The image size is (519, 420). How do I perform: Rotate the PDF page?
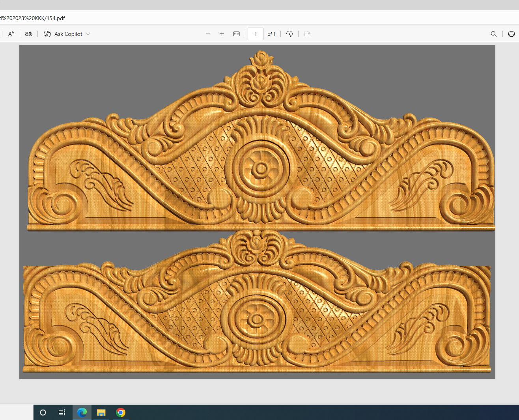tap(289, 34)
